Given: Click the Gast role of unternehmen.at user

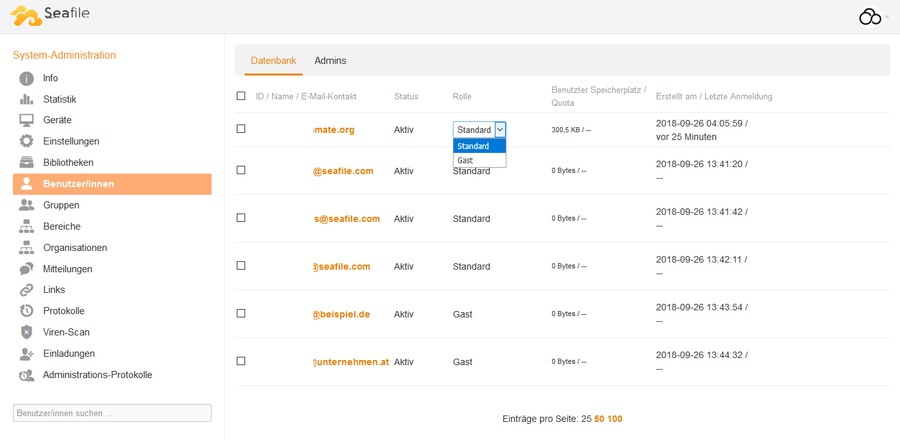Looking at the screenshot, I should coord(463,362).
